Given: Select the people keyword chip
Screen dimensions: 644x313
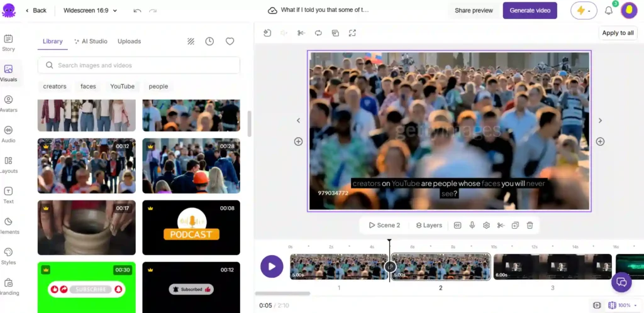Looking at the screenshot, I should 158,87.
